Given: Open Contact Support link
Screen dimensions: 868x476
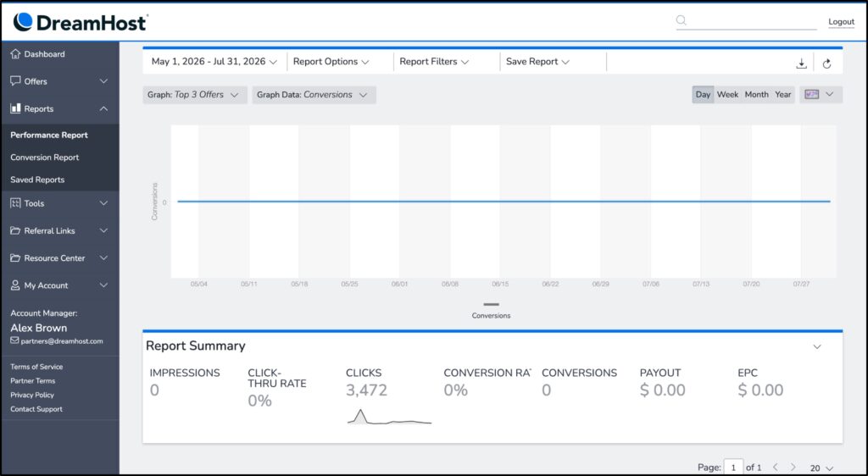Looking at the screenshot, I should click(x=36, y=409).
